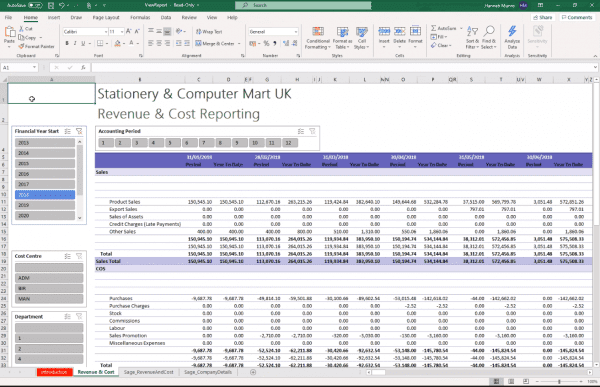Open the Sage_RevenueAndCost sheet tab
The image size is (600, 387).
[x=148, y=372]
